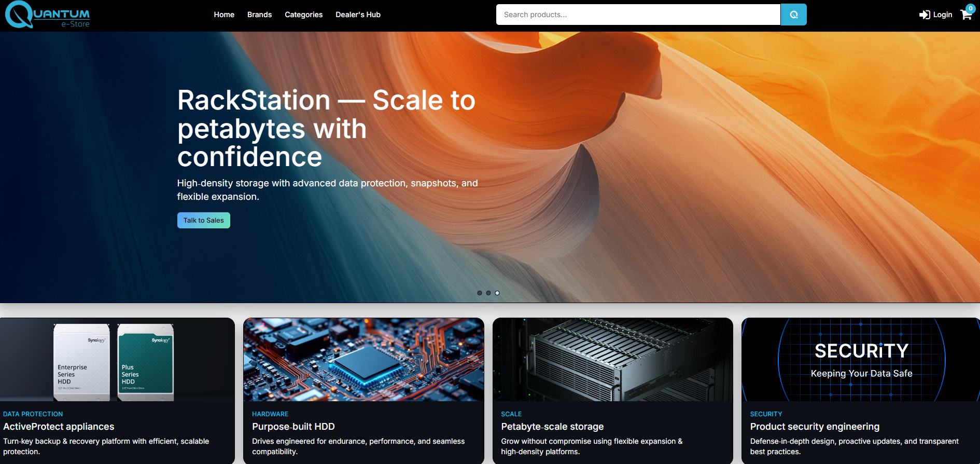Screen dimensions: 980x464
Task: Click the Talk to Sales button
Action: point(203,220)
